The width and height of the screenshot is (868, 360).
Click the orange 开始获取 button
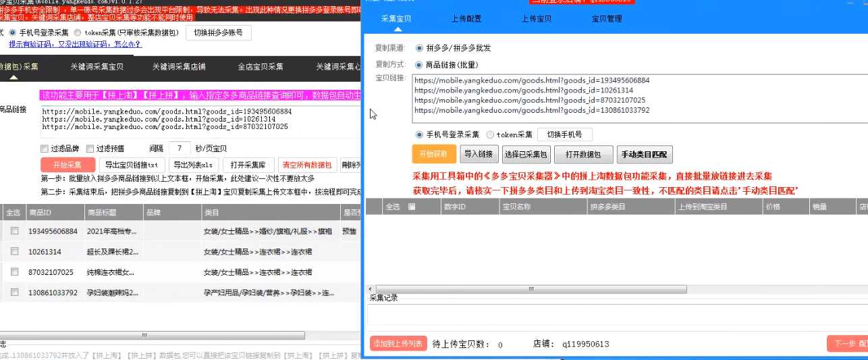tap(434, 154)
